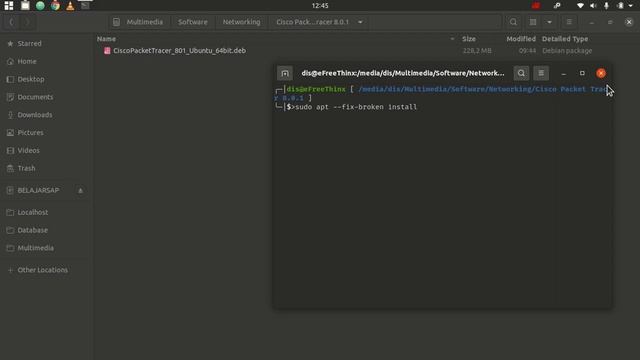This screenshot has width=640, height=360.
Task: Open the BELAJARSAP volume
Action: pos(38,190)
